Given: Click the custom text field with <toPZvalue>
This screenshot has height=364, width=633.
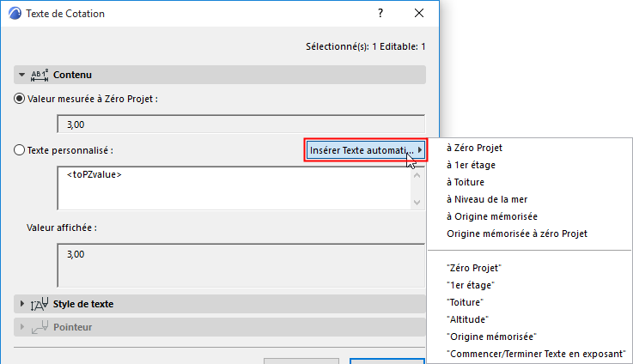Looking at the screenshot, I should [232, 187].
